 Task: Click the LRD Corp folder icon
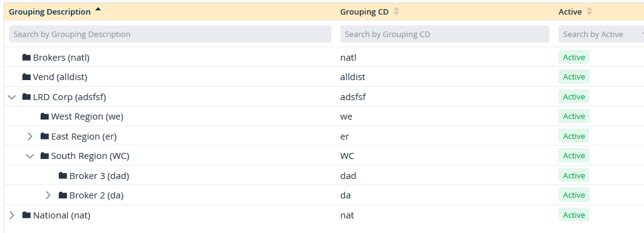click(27, 96)
